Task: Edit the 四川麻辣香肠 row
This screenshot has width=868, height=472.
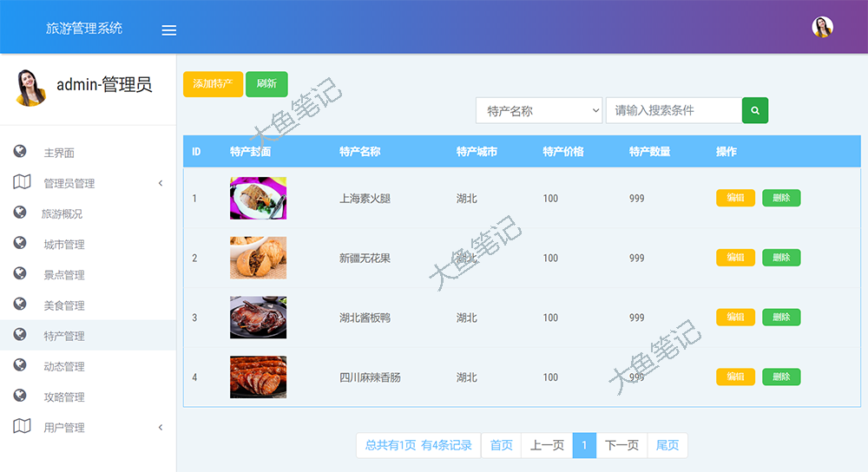Action: 736,377
